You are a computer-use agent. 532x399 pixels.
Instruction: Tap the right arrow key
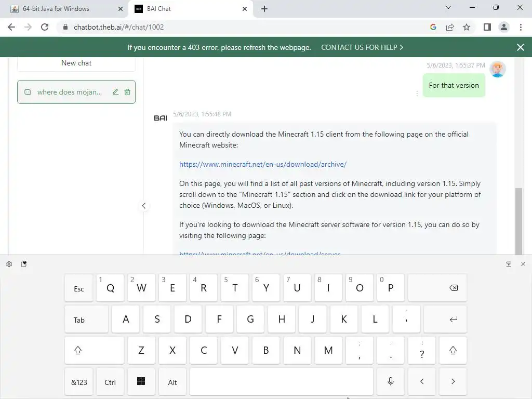(453, 381)
